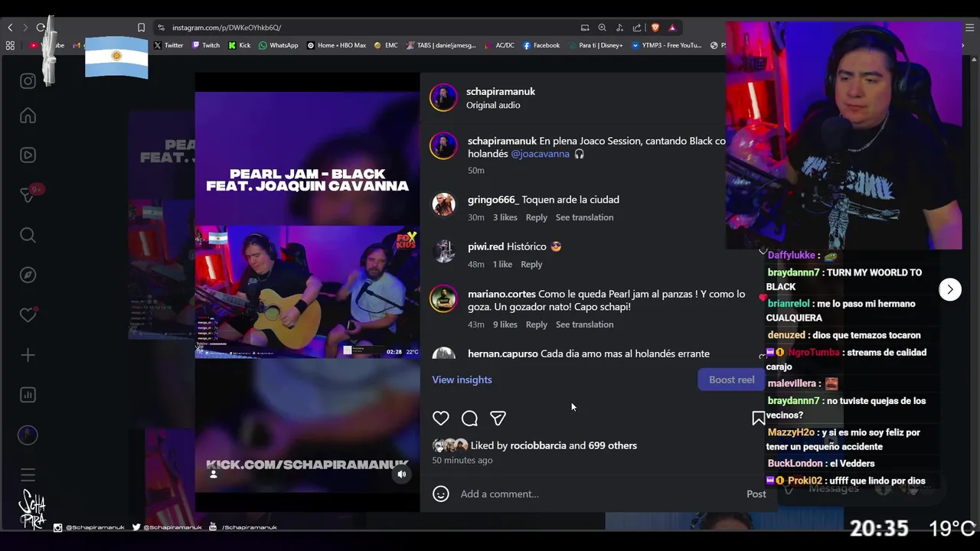Open the gringo666_ commenter profile
The image size is (980, 551).
point(493,200)
